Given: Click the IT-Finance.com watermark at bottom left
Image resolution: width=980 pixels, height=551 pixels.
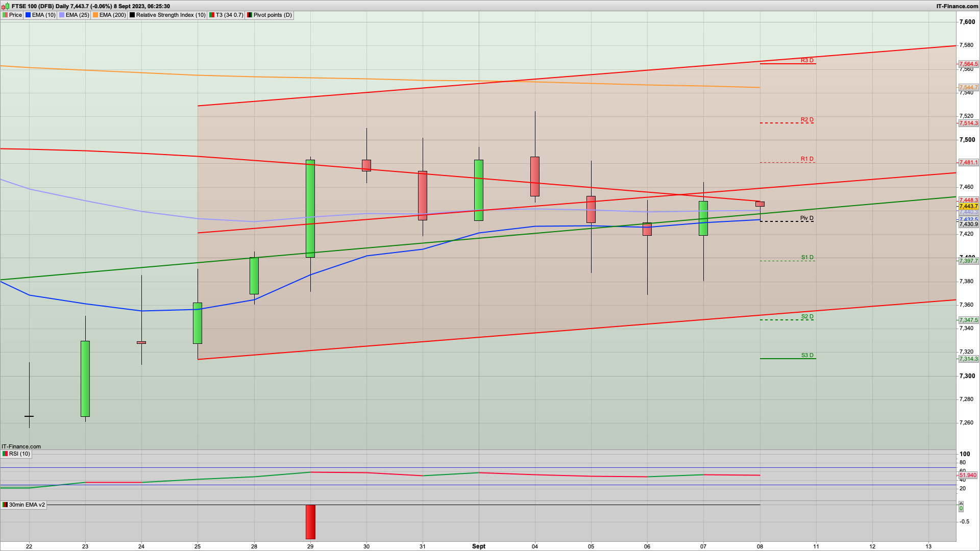Looking at the screenshot, I should [21, 447].
